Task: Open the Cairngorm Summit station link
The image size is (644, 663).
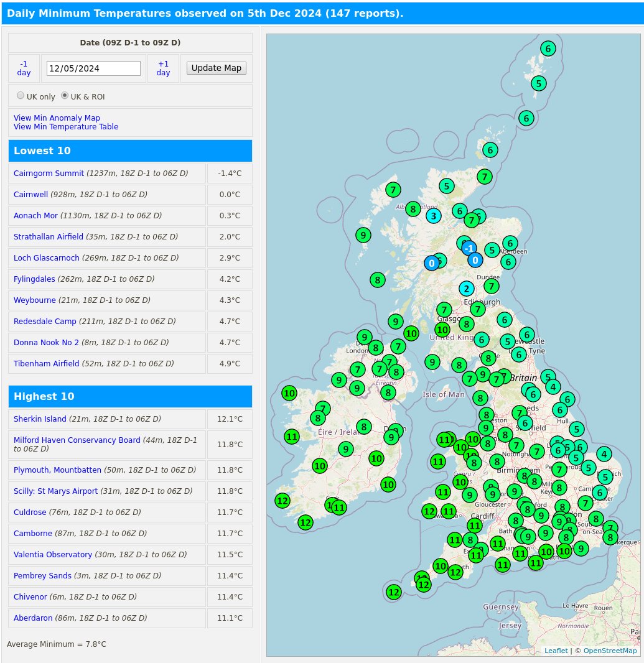Action: (49, 174)
